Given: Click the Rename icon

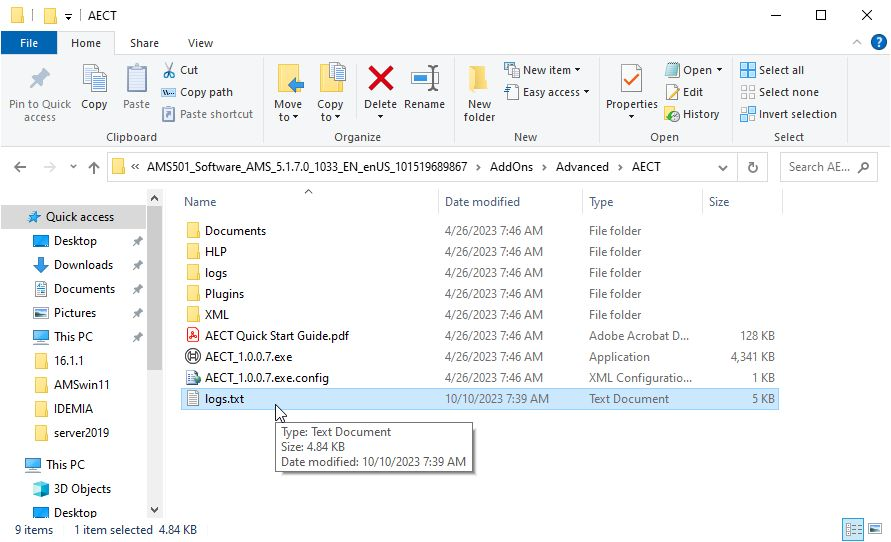Looking at the screenshot, I should [x=425, y=78].
